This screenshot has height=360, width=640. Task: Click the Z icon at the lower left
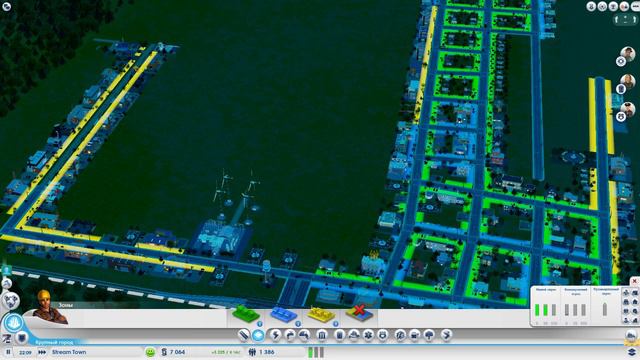click(x=7, y=338)
